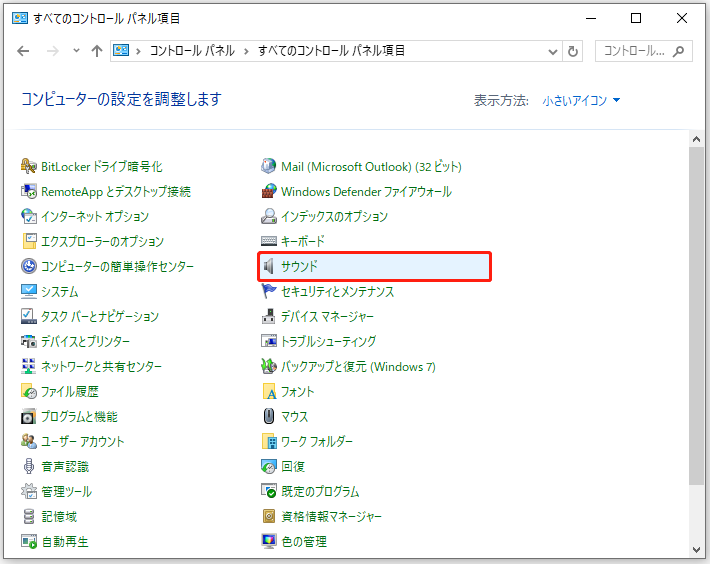Refresh the Control Panel view

(x=573, y=52)
